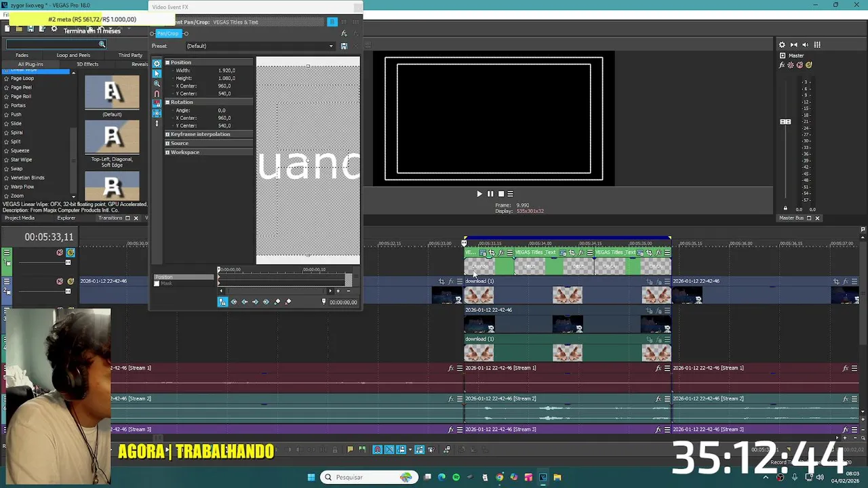Open the Explorer tab
The height and width of the screenshot is (488, 868).
[66, 218]
